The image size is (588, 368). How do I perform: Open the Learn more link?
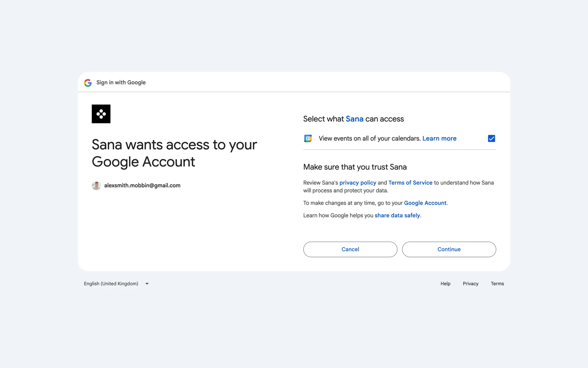click(x=439, y=139)
